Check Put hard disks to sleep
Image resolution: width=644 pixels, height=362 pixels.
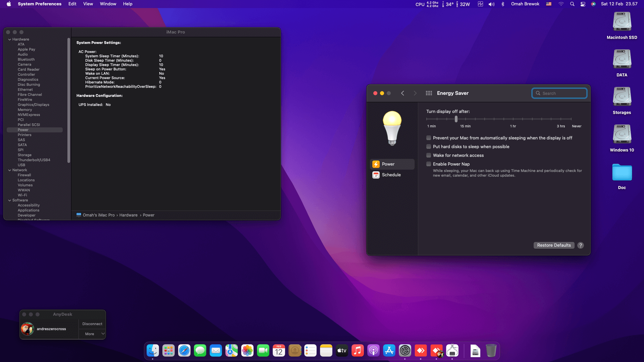429,146
